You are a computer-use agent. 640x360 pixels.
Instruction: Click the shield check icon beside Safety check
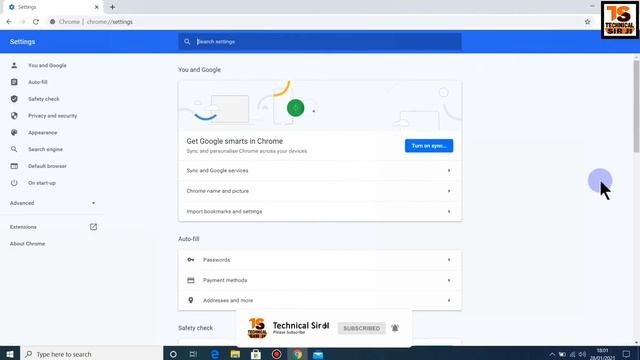(x=14, y=99)
